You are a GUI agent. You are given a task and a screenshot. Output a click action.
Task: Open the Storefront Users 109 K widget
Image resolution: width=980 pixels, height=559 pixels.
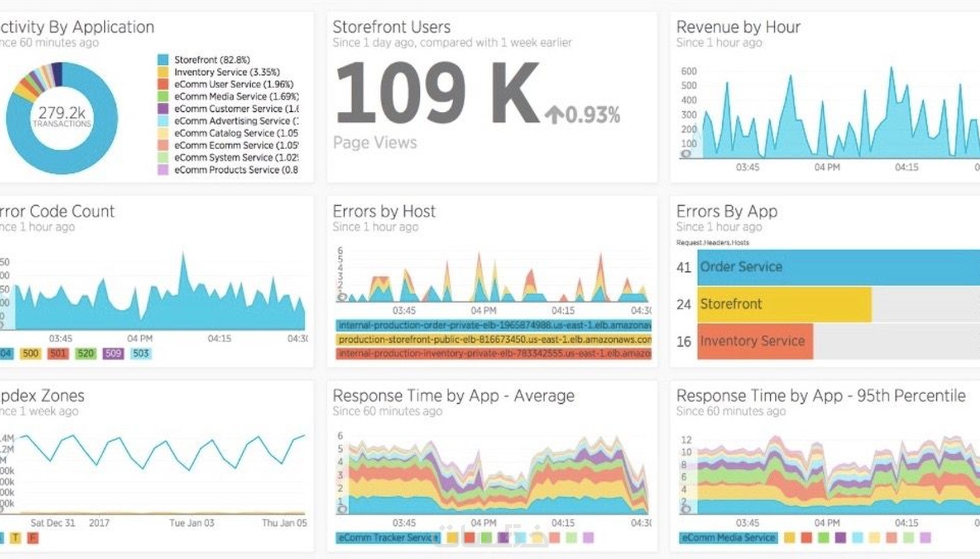click(x=437, y=93)
